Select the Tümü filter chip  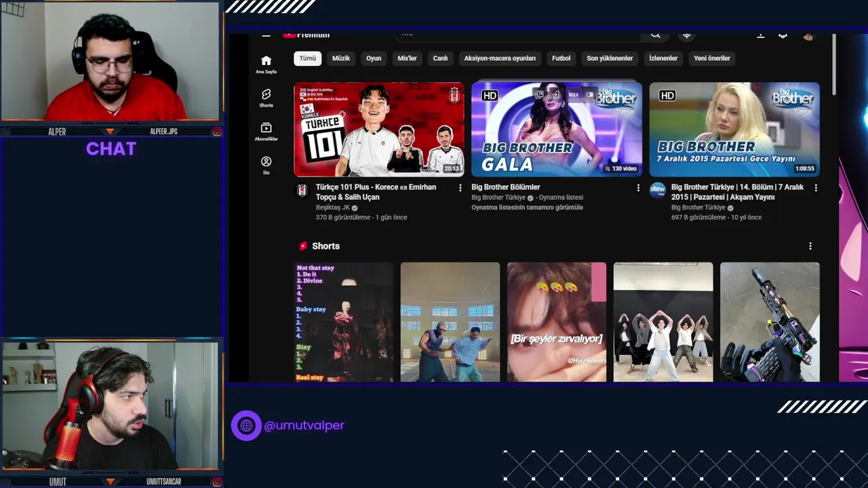click(308, 58)
